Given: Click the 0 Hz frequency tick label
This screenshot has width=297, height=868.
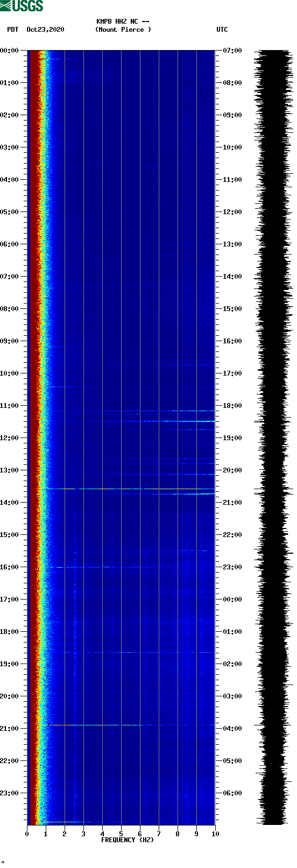Looking at the screenshot, I should tap(27, 834).
